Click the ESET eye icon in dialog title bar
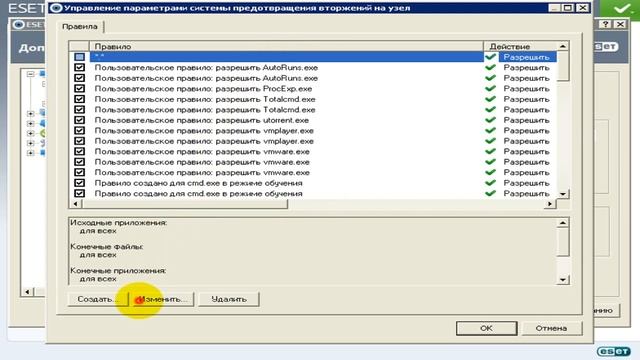The width and height of the screenshot is (640, 360). pyautogui.click(x=56, y=8)
